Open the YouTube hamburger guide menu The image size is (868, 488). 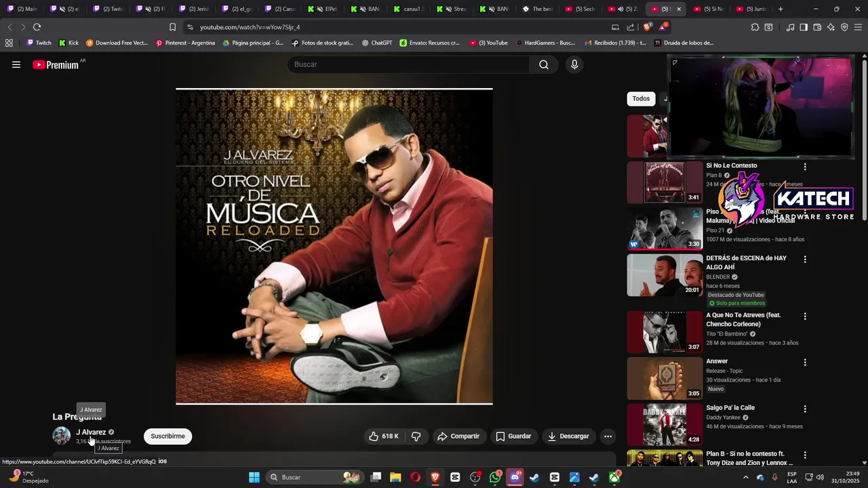tap(16, 64)
